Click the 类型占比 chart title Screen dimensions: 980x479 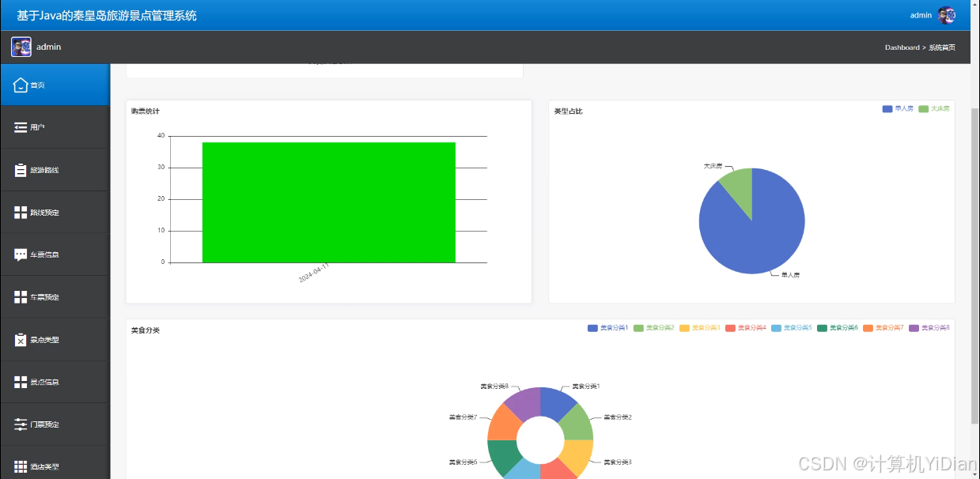pos(569,111)
